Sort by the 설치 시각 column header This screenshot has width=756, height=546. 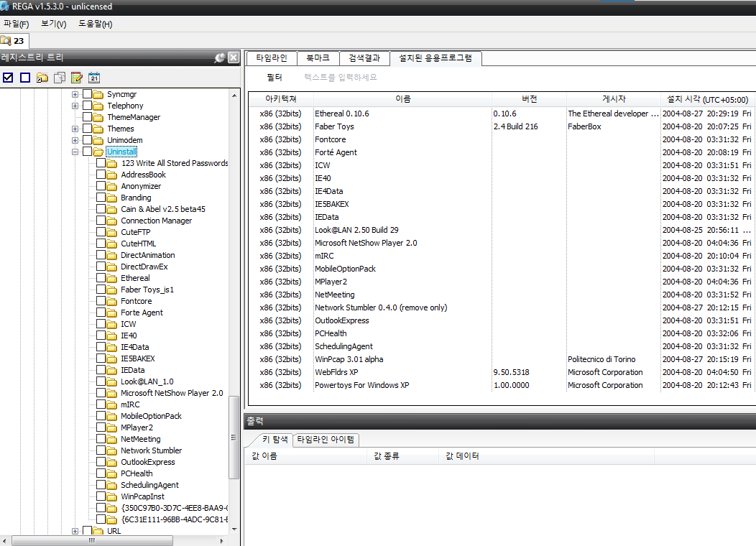[x=707, y=99]
